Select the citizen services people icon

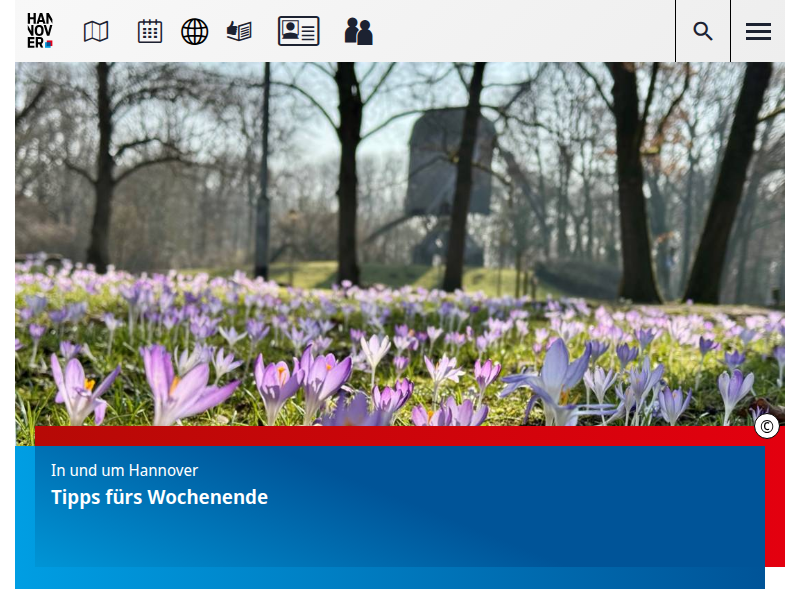tap(358, 31)
